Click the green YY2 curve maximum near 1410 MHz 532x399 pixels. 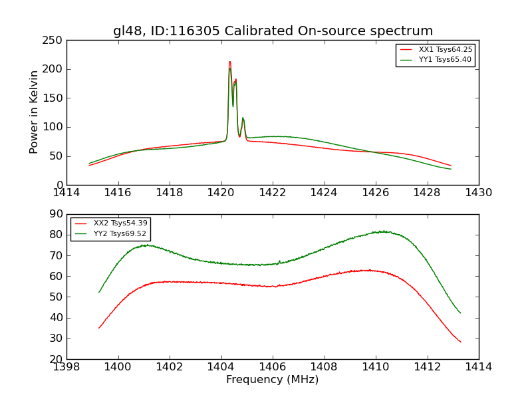pyautogui.click(x=384, y=231)
